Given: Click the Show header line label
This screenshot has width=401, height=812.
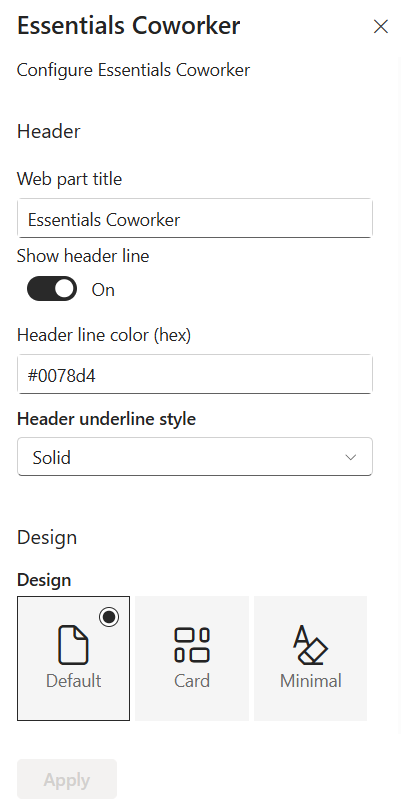Looking at the screenshot, I should coord(83,256).
